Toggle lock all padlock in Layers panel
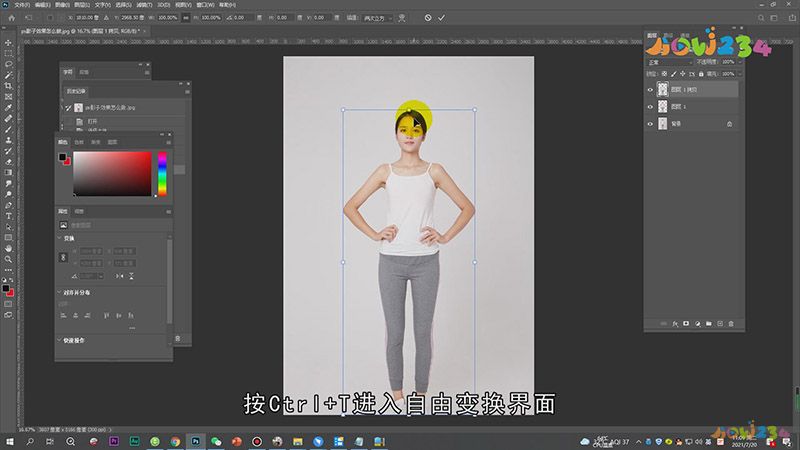This screenshot has height=450, width=800. [x=701, y=74]
